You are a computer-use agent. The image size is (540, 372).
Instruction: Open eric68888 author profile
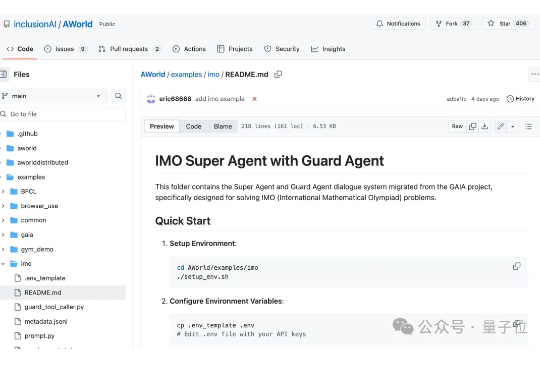coord(175,99)
